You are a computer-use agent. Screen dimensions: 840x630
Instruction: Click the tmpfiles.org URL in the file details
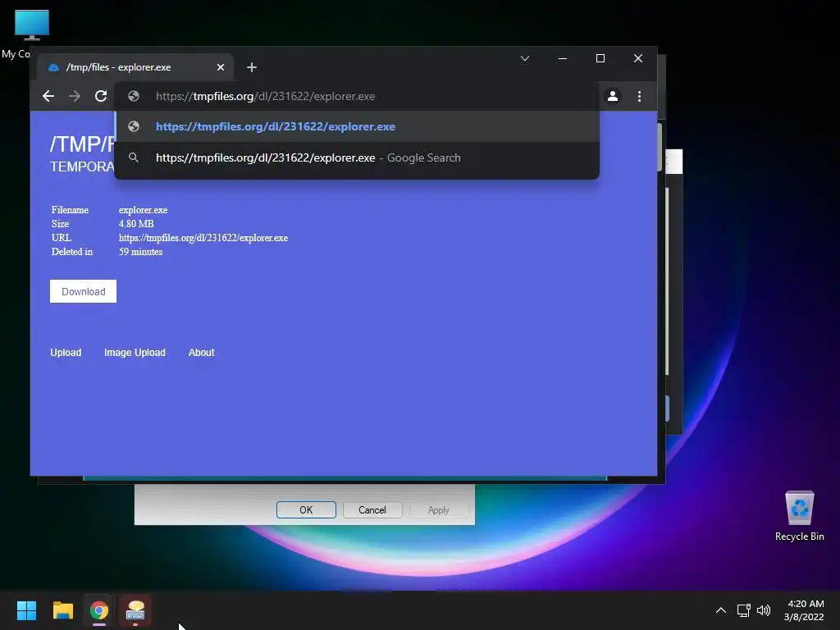(x=203, y=238)
